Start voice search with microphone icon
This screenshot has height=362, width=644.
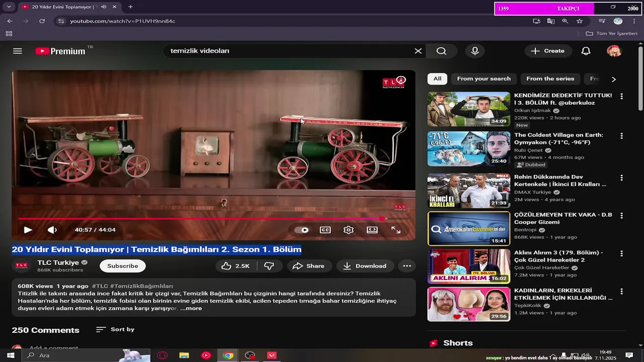click(x=475, y=51)
